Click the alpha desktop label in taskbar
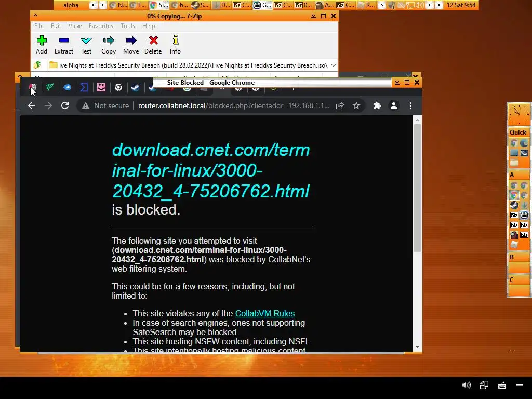The height and width of the screenshot is (399, 532). point(71,5)
